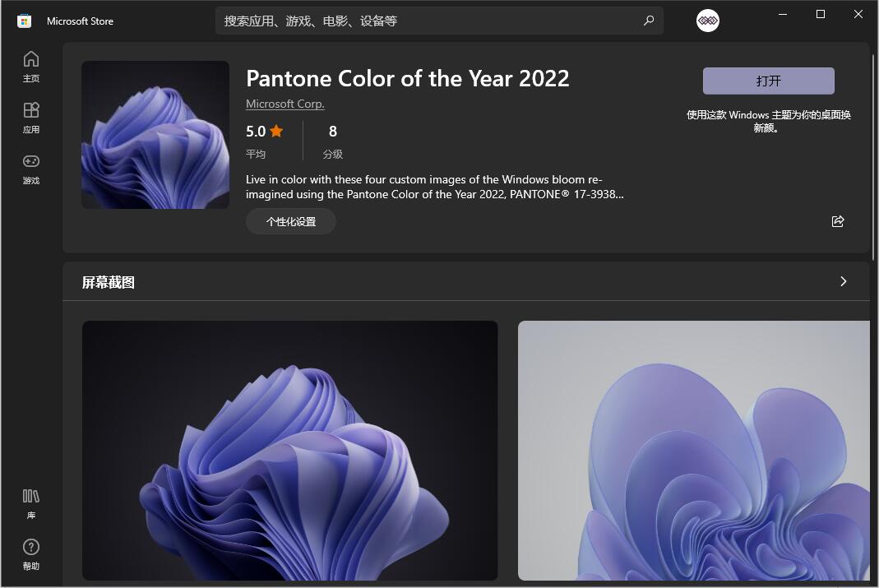Open Microsoft Corp. publisher link
The height and width of the screenshot is (588, 879).
click(x=285, y=104)
